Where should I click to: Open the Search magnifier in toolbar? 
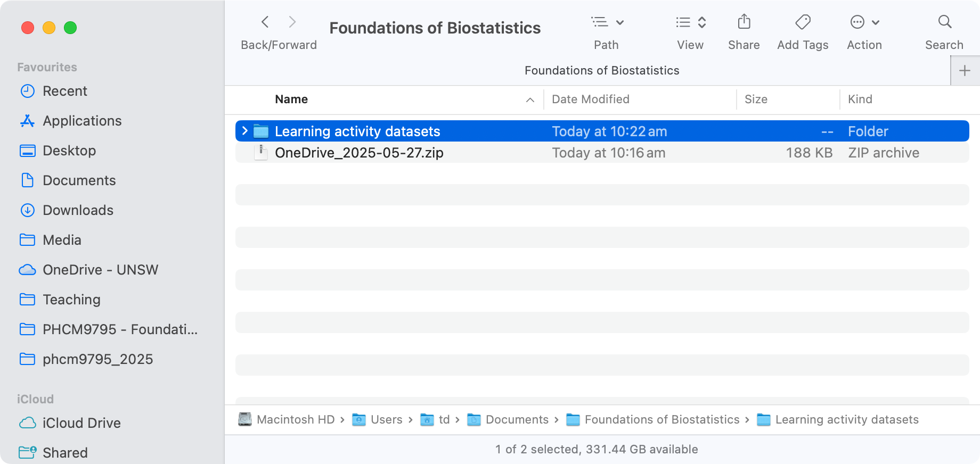tap(944, 22)
